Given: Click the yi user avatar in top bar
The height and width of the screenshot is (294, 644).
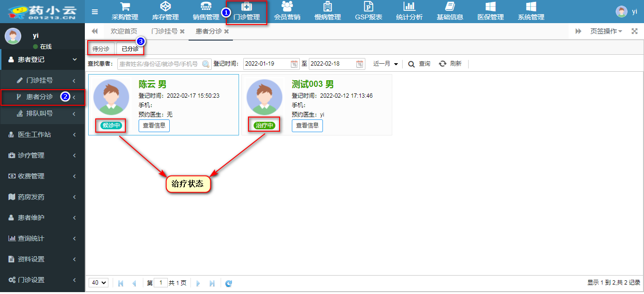Looking at the screenshot, I should coord(621,11).
